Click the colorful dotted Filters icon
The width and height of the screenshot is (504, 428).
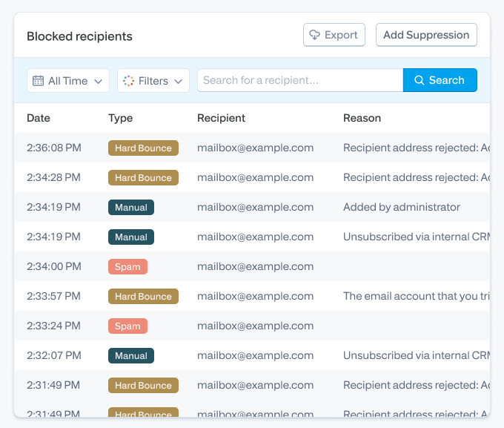(x=128, y=80)
